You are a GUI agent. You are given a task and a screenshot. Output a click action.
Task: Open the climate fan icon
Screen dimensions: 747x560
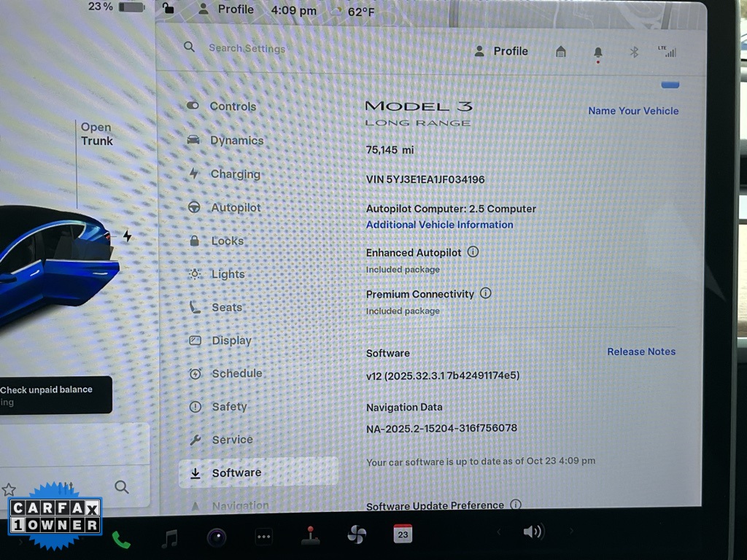pos(357,535)
